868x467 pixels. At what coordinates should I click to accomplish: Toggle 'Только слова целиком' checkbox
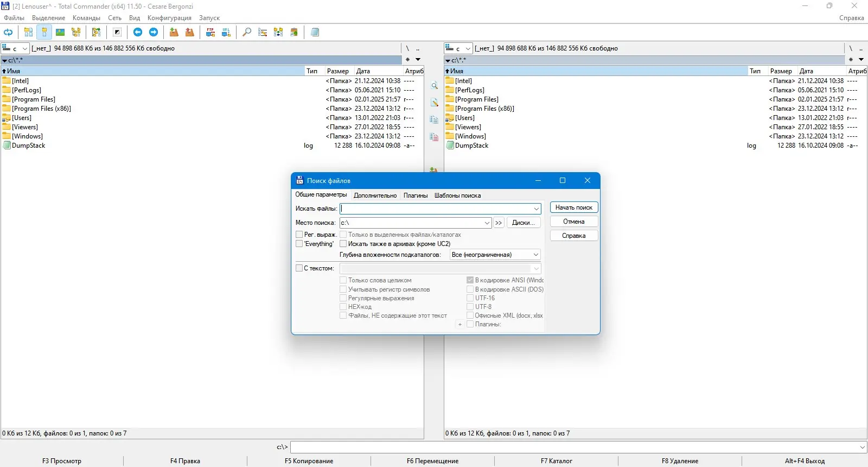[343, 280]
